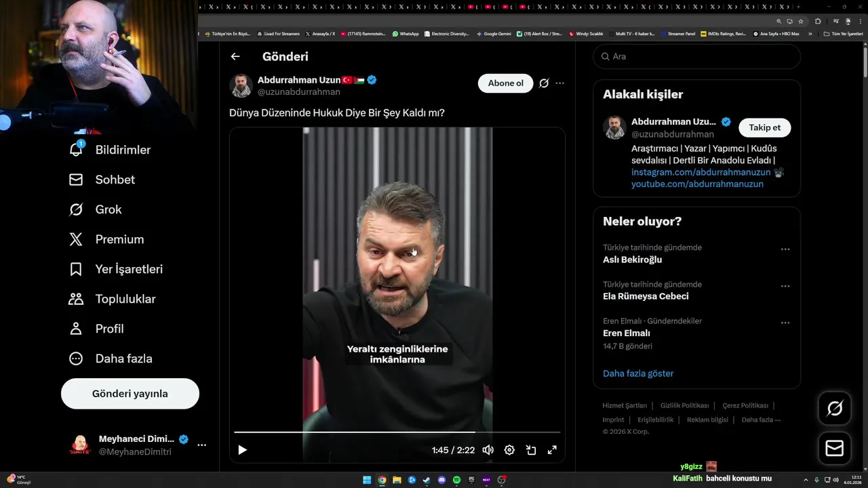Open Windows Start menu
The image size is (868, 488).
click(x=367, y=480)
